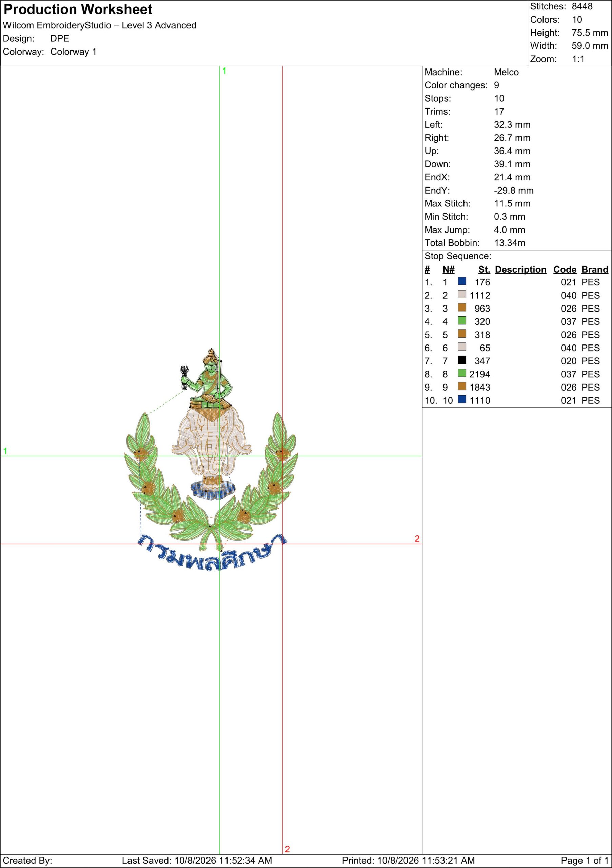Click the St. column header
This screenshot has width=612, height=868.
pyautogui.click(x=484, y=270)
